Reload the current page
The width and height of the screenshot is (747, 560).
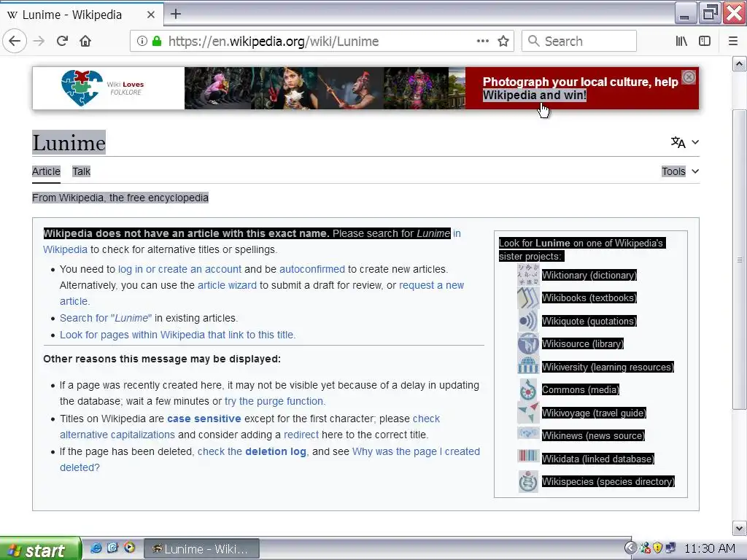[63, 41]
